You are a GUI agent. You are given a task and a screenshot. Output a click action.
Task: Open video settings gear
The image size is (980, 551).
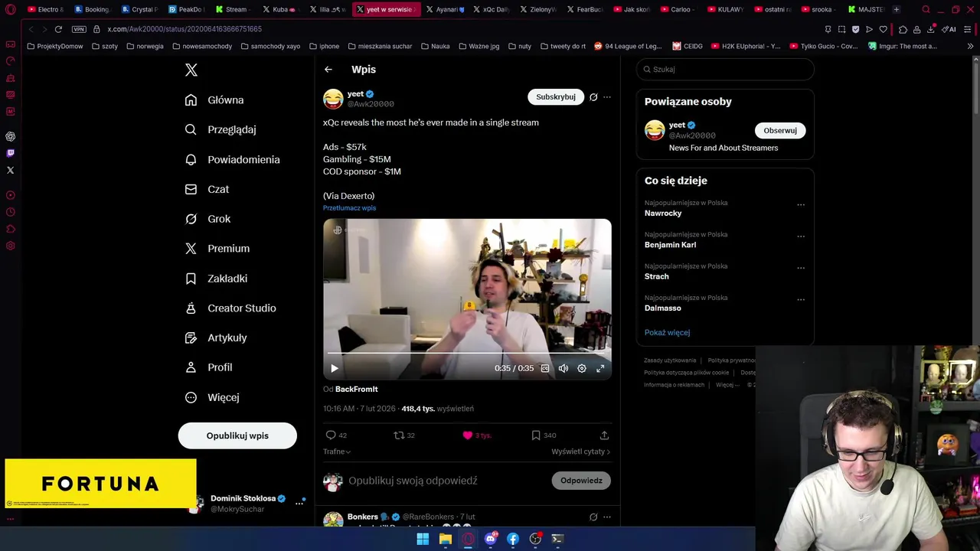(582, 368)
